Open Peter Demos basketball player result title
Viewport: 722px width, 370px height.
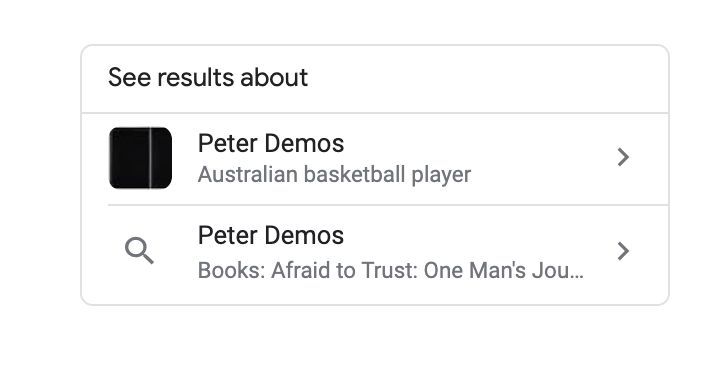point(271,143)
